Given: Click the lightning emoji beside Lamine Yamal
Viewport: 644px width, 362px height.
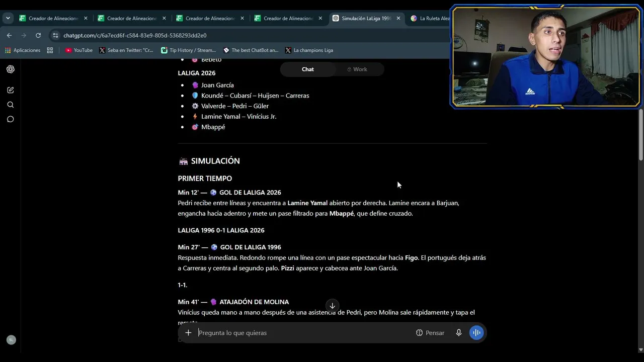Looking at the screenshot, I should pyautogui.click(x=195, y=117).
